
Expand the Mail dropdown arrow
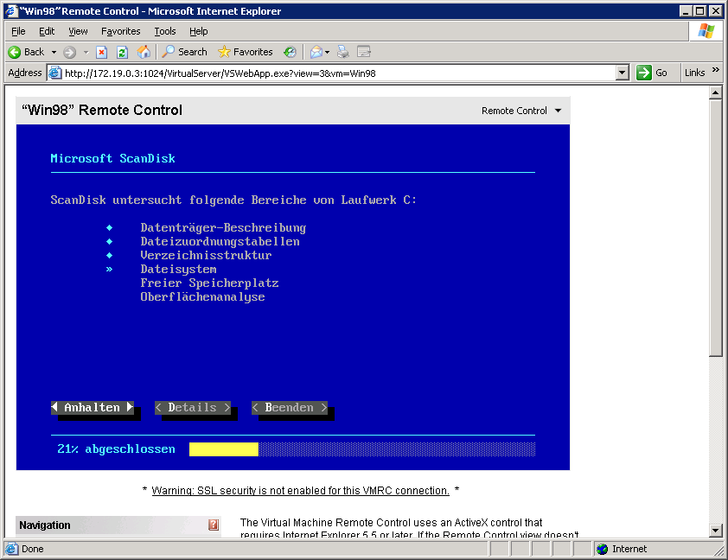click(328, 52)
